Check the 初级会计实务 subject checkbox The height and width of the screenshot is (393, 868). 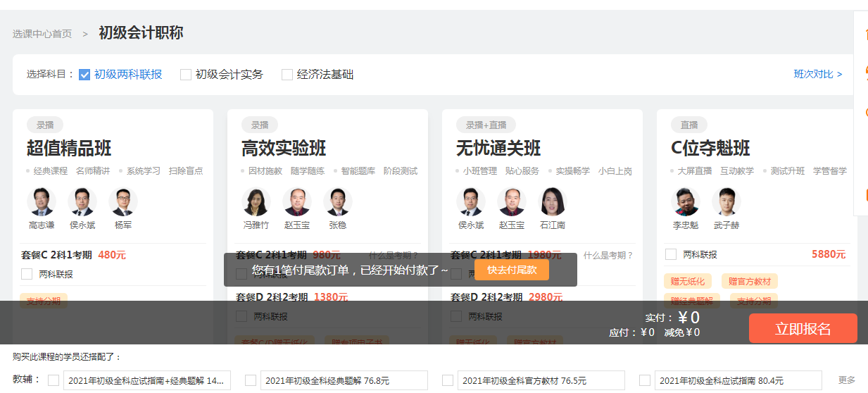pos(186,75)
